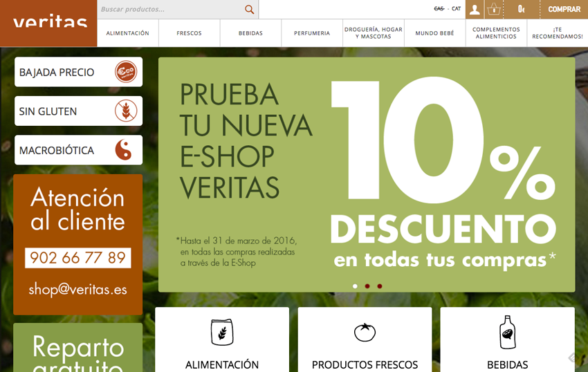Click the grain bag Alimentación icon
The image size is (588, 372).
222,333
